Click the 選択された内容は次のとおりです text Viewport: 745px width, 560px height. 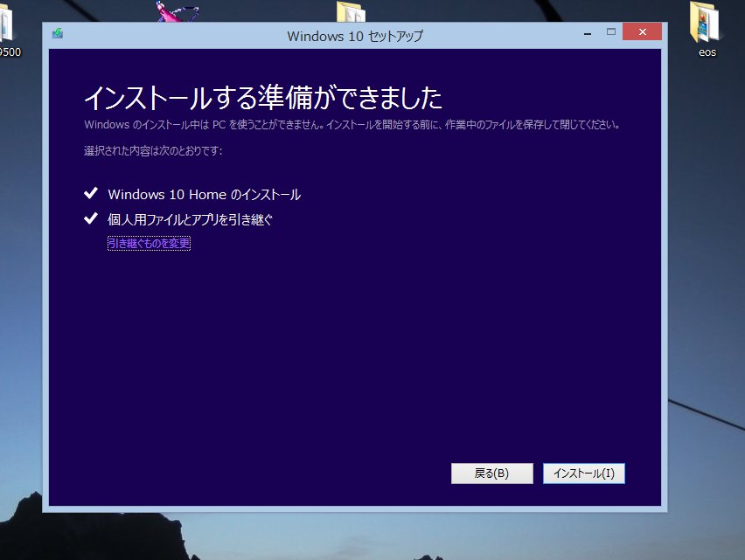153,151
